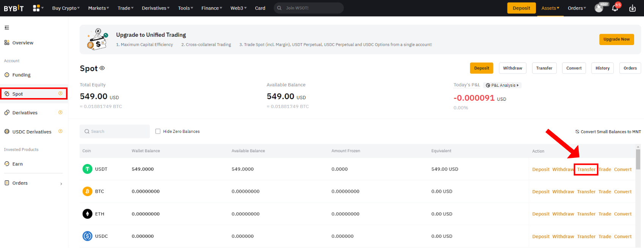The width and height of the screenshot is (644, 248).
Task: Click the Upgrade Now button
Action: click(x=616, y=39)
